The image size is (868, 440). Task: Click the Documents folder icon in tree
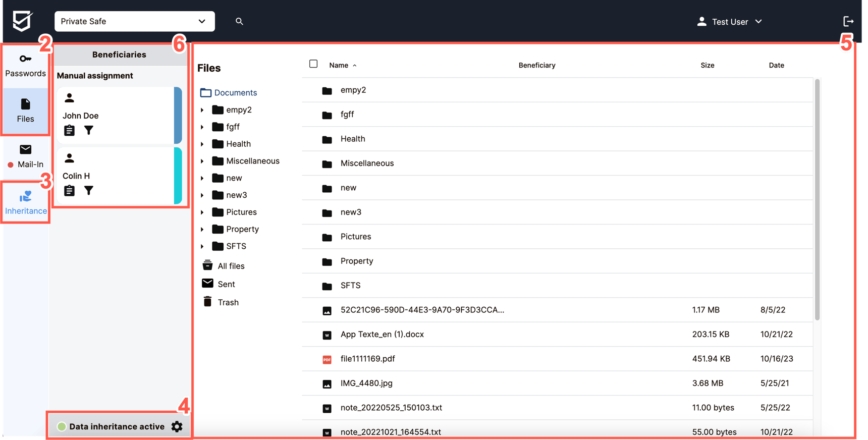[x=205, y=92]
